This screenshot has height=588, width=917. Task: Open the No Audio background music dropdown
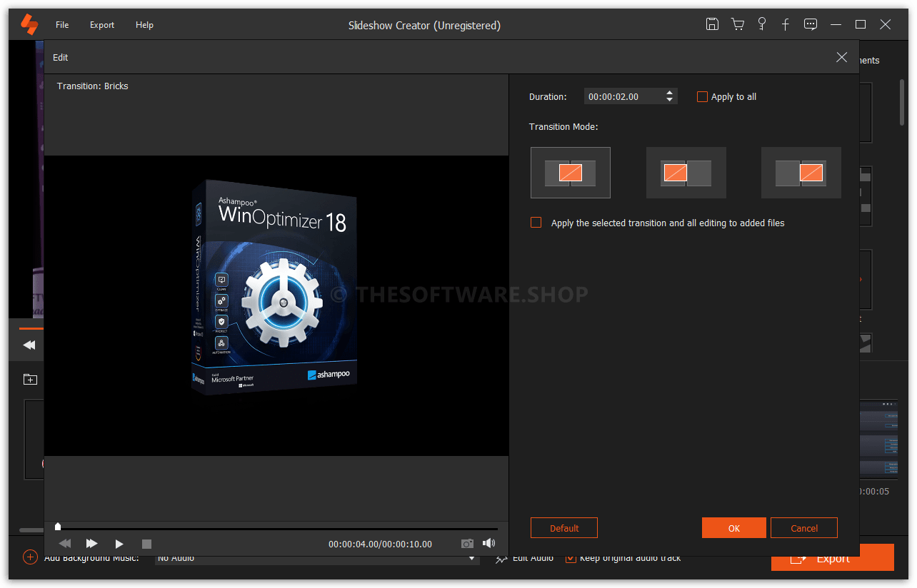471,557
